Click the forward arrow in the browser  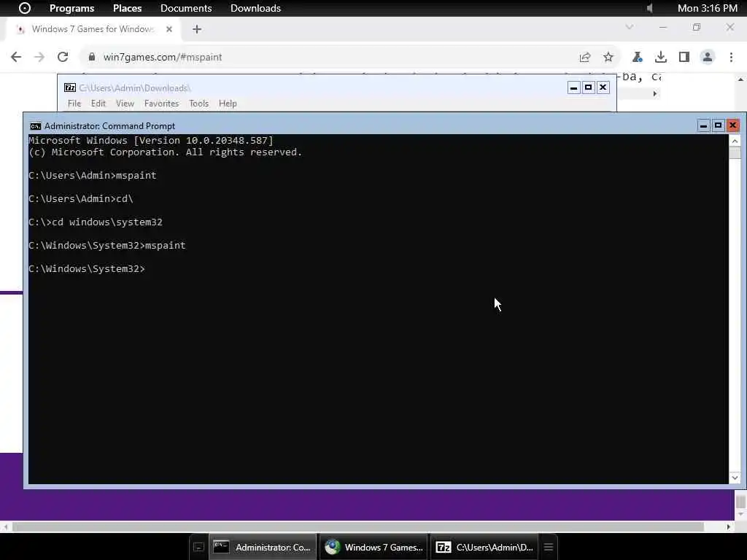pos(39,57)
